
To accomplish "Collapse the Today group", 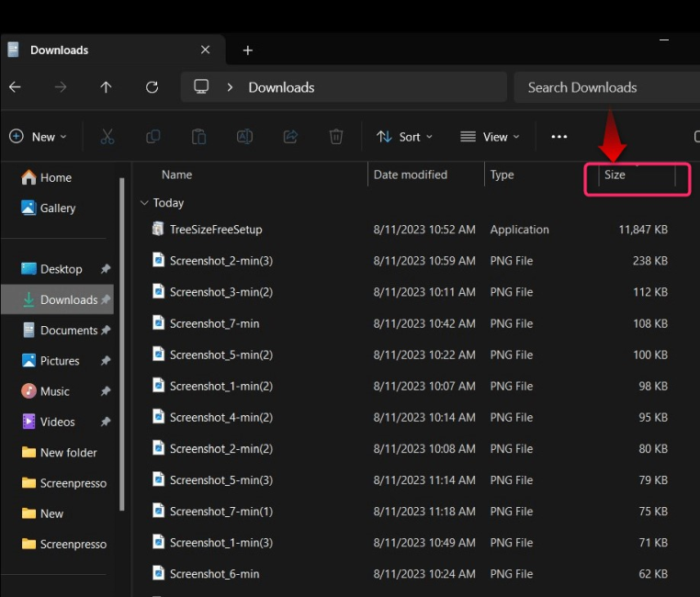I will pyautogui.click(x=144, y=203).
